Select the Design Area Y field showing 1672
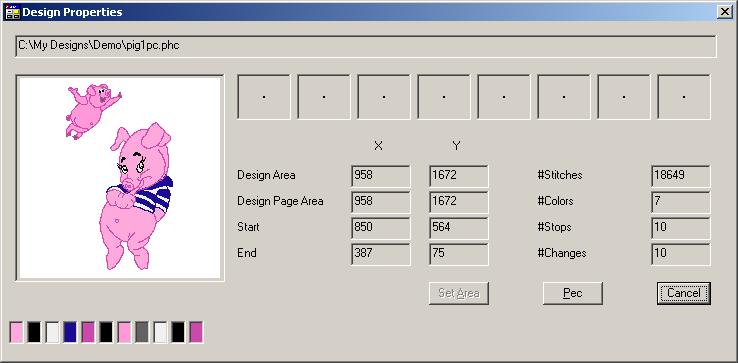This screenshot has width=738, height=363. (x=458, y=176)
